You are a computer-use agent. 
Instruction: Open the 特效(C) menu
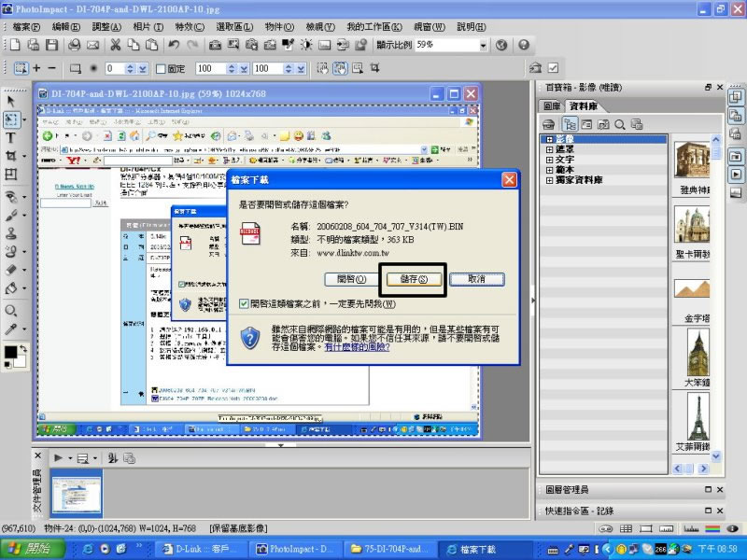pos(190,27)
